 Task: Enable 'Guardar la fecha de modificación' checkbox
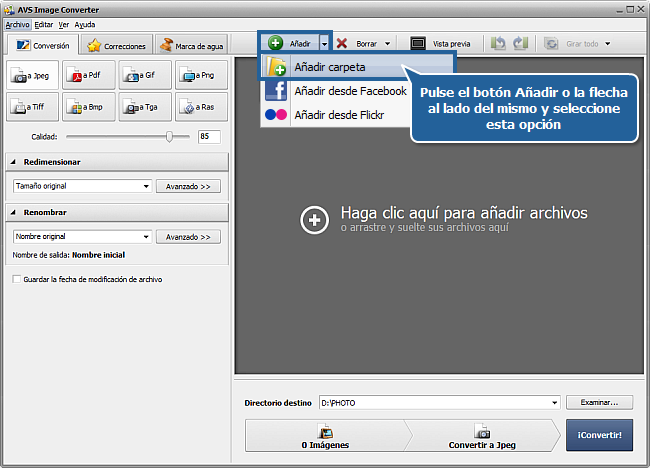(x=17, y=279)
